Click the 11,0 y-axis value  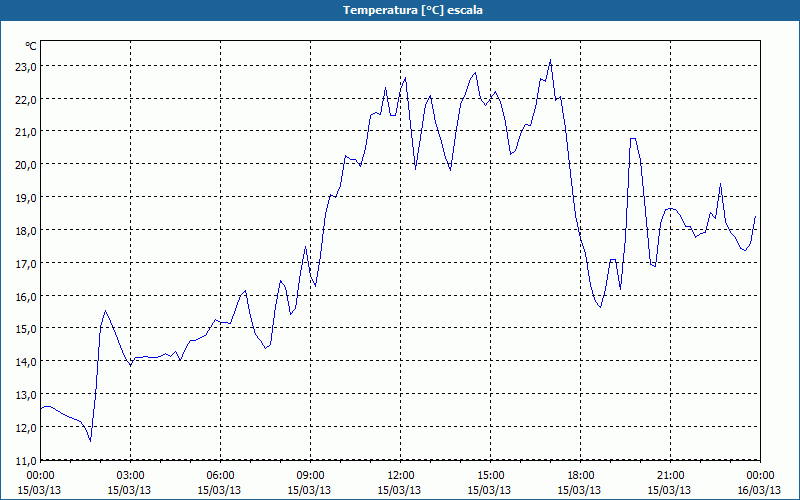26,461
